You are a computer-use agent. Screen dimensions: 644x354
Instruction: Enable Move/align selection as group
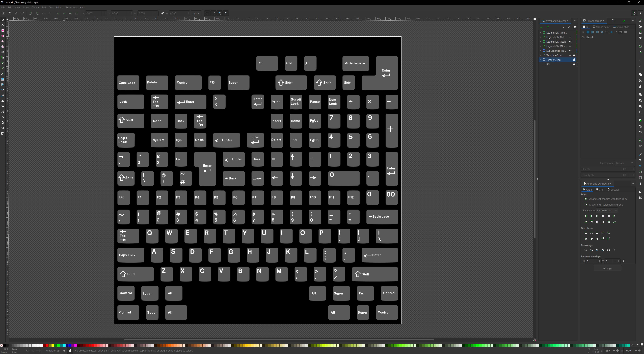[x=586, y=204]
